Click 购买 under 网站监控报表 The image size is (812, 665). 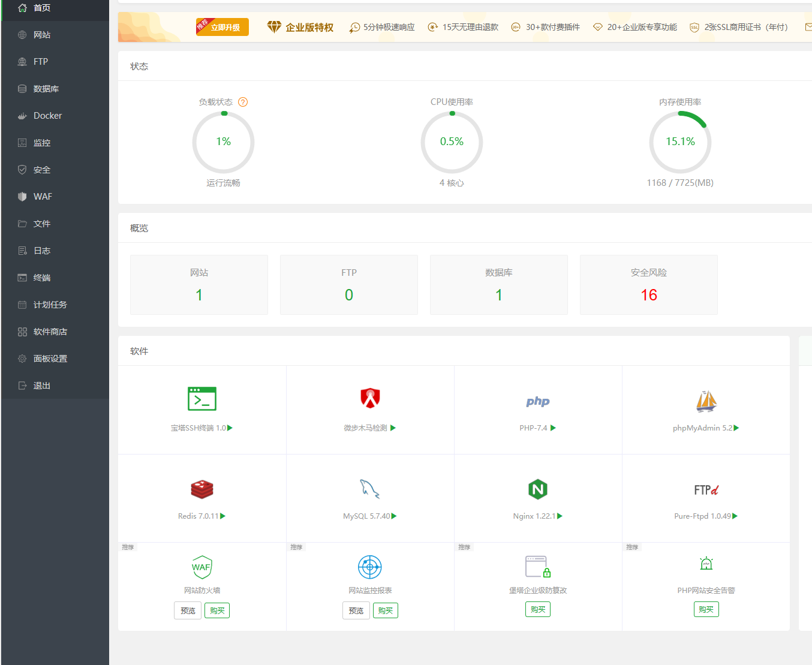pyautogui.click(x=386, y=610)
